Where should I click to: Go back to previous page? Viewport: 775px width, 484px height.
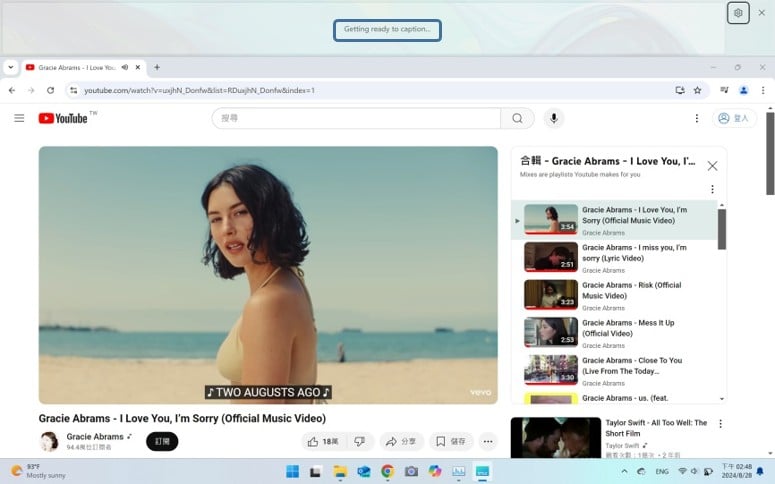tap(12, 90)
